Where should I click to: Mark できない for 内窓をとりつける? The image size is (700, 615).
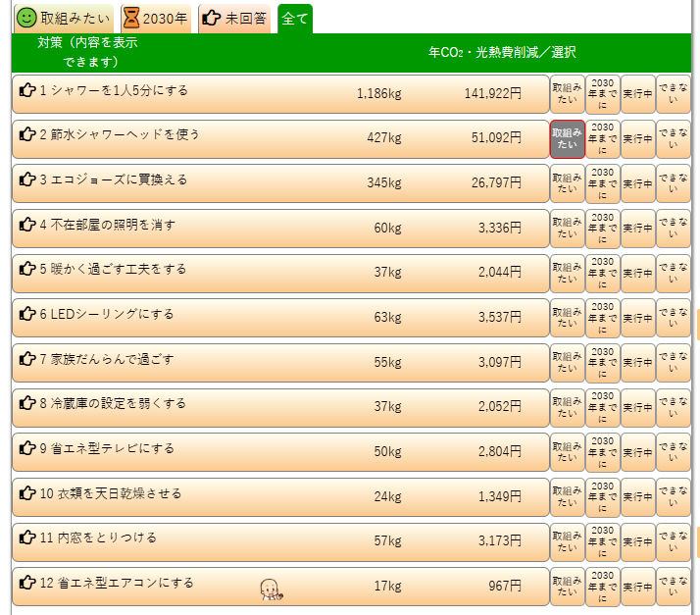[x=673, y=541]
